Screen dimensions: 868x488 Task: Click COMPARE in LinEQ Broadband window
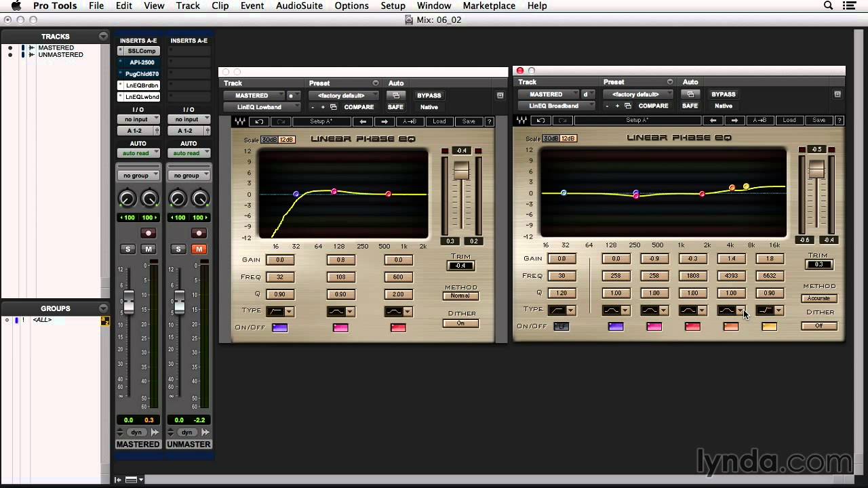pos(654,106)
